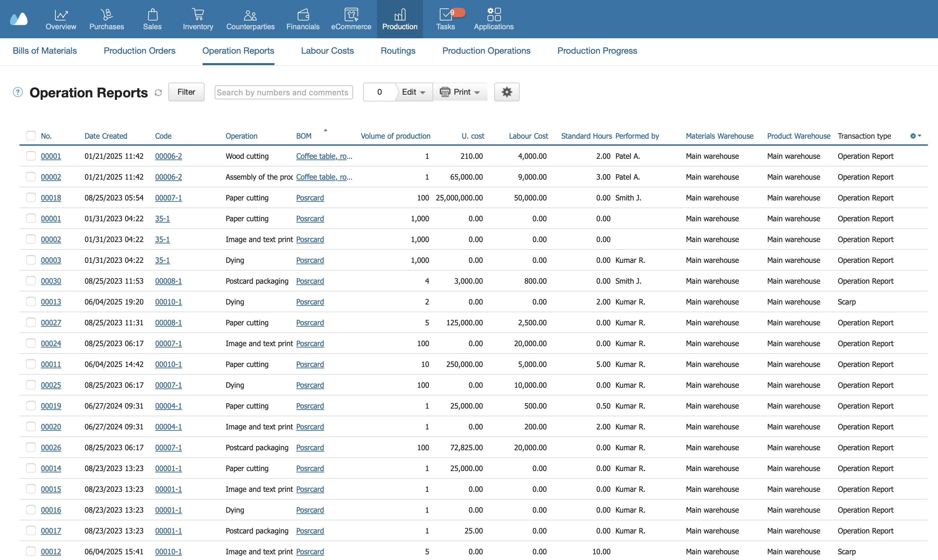Select checkbox for report 00024
The image size is (938, 560).
31,343
